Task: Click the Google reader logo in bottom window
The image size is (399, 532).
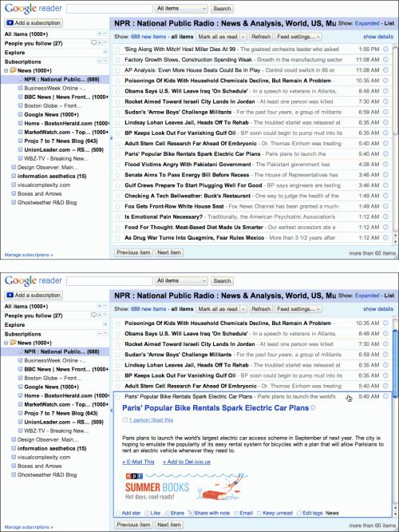Action: point(34,281)
